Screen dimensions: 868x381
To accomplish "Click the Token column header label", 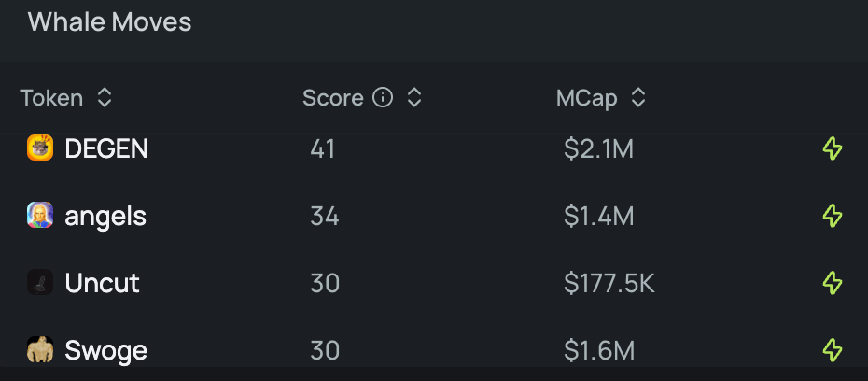I will pos(51,98).
